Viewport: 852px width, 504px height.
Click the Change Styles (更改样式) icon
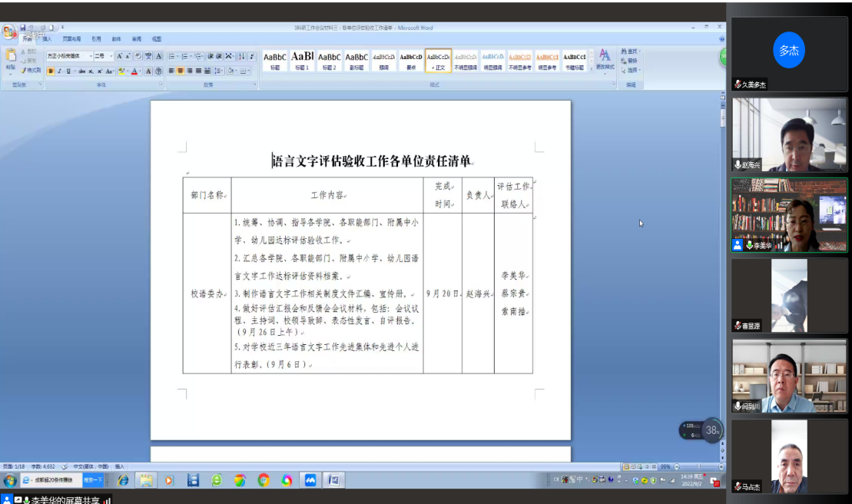coord(605,58)
